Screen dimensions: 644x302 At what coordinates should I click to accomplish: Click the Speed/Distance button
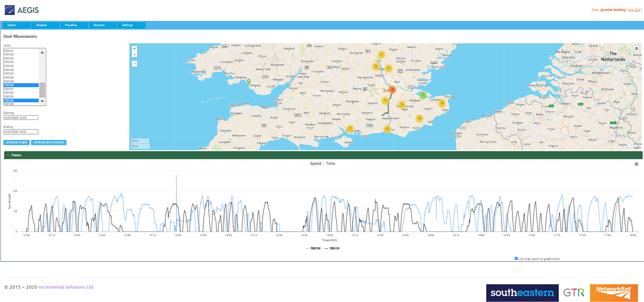click(x=49, y=143)
